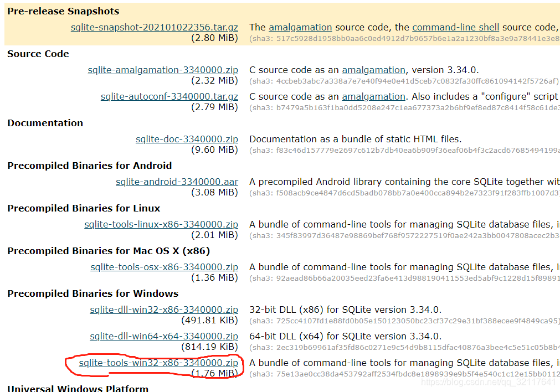The height and width of the screenshot is (392, 560).
Task: Download the 32-bit Windows DLL zip
Action: coord(164,310)
